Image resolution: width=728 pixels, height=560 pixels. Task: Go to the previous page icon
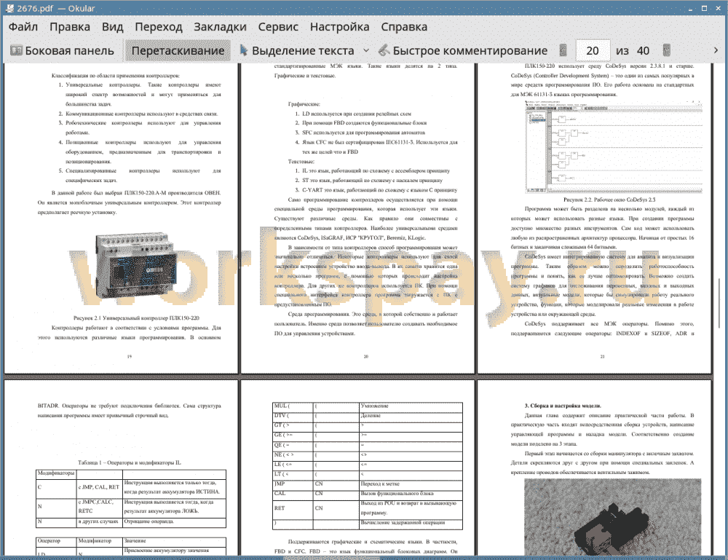(563, 50)
